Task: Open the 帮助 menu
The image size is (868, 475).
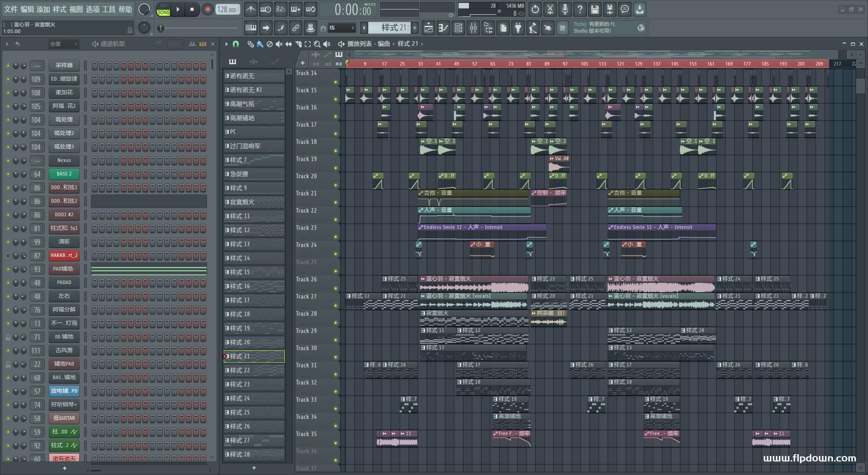Action: (125, 9)
